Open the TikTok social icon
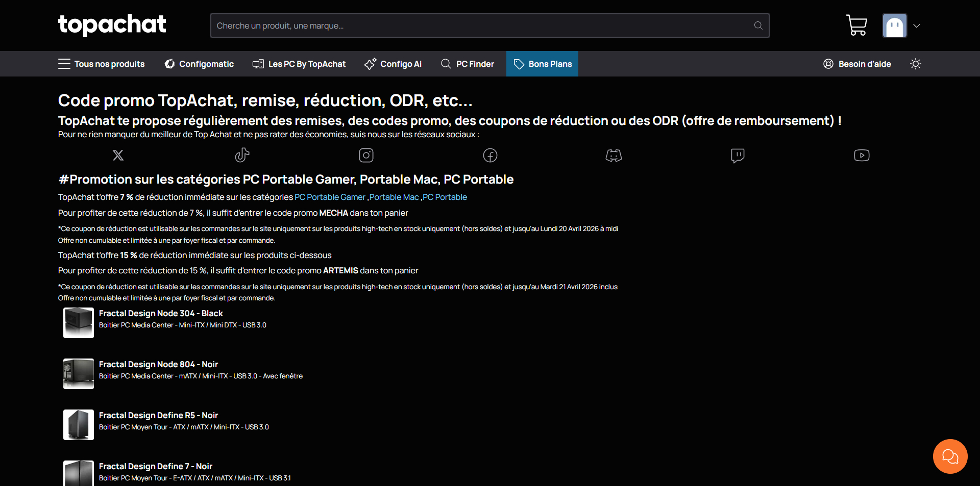Viewport: 980px width, 486px height. click(242, 155)
